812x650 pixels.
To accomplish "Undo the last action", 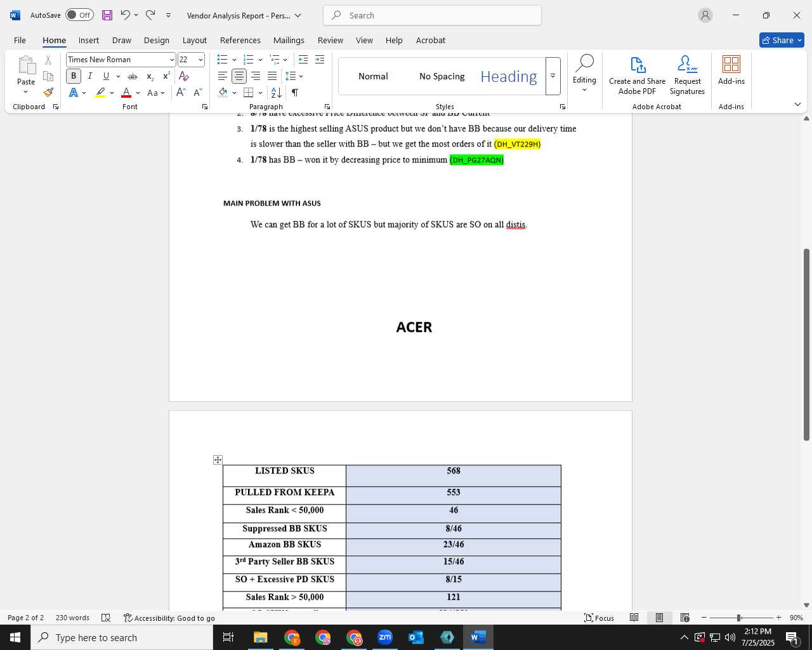I will click(x=125, y=15).
